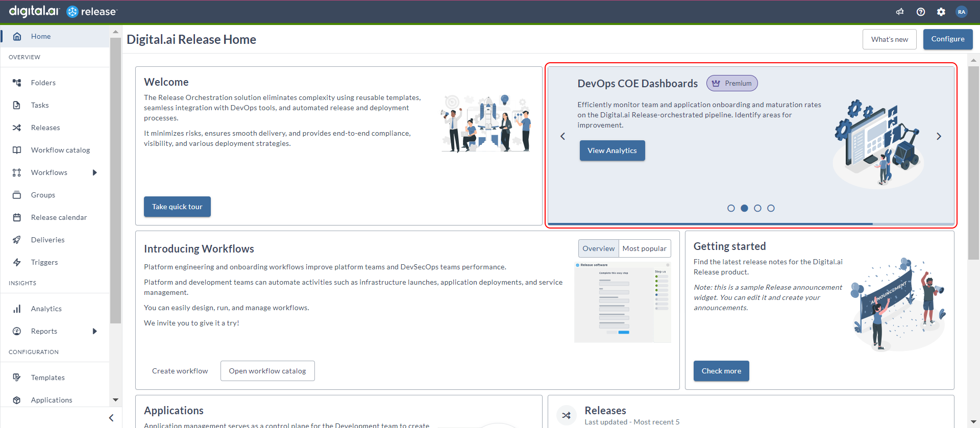Click Open workflow catalog button
The image size is (980, 428).
coord(267,371)
